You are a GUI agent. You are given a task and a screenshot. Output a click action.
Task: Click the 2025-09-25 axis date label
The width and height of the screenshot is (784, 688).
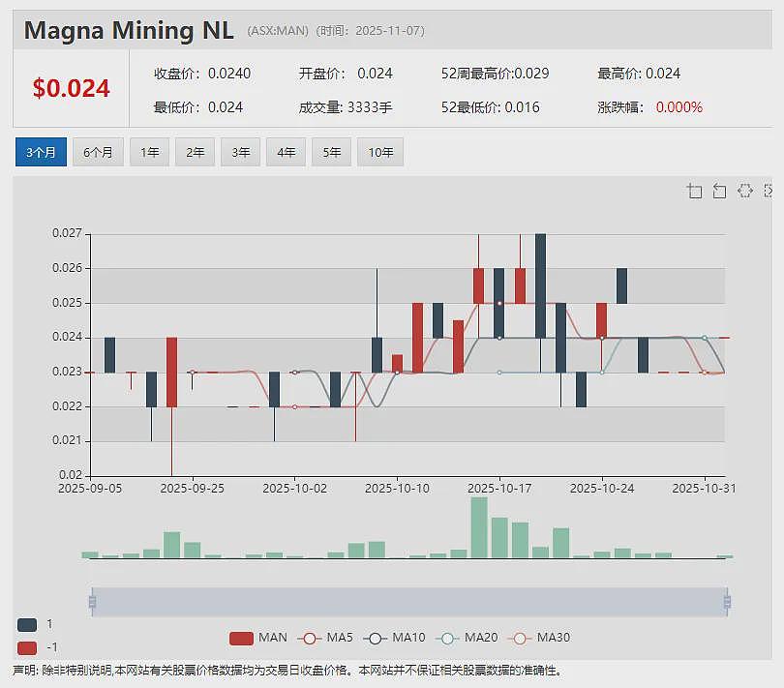193,489
